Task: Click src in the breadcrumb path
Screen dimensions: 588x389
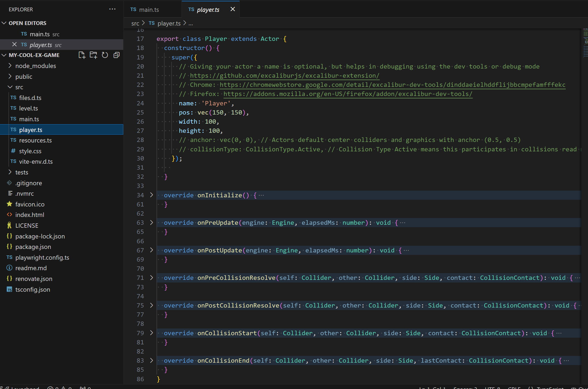Action: pyautogui.click(x=135, y=23)
